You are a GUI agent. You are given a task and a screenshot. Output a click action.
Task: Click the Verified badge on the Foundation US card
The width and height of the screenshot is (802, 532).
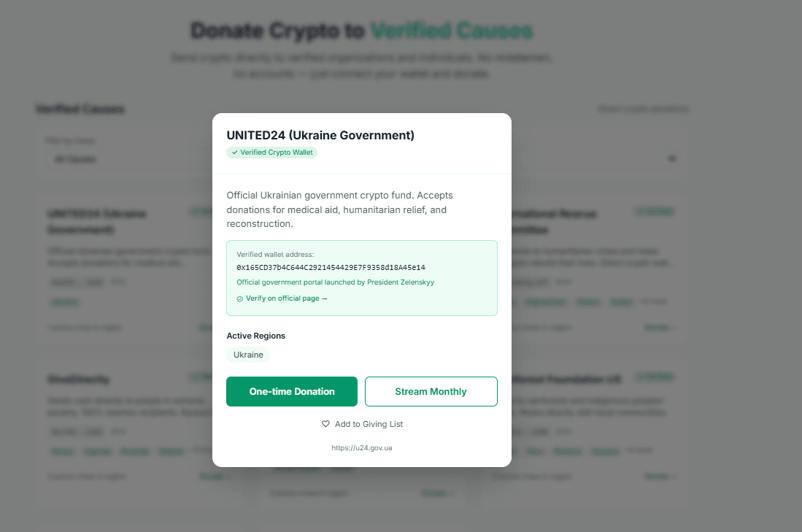click(654, 377)
